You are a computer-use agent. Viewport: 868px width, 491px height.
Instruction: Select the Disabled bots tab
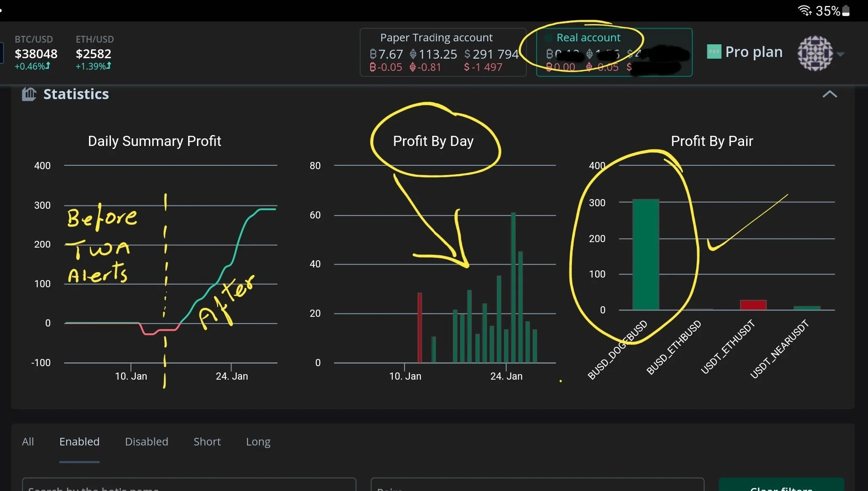pos(146,442)
